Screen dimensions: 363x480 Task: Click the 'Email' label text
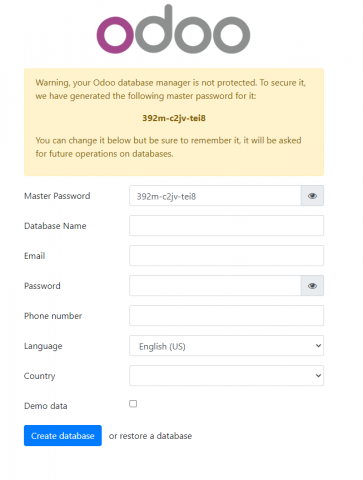(x=35, y=256)
